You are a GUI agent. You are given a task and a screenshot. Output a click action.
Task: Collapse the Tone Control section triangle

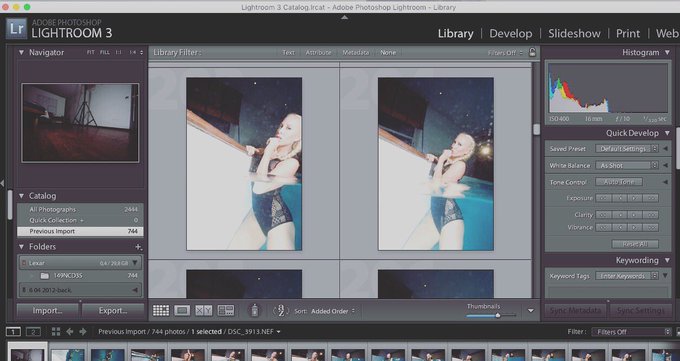[665, 182]
